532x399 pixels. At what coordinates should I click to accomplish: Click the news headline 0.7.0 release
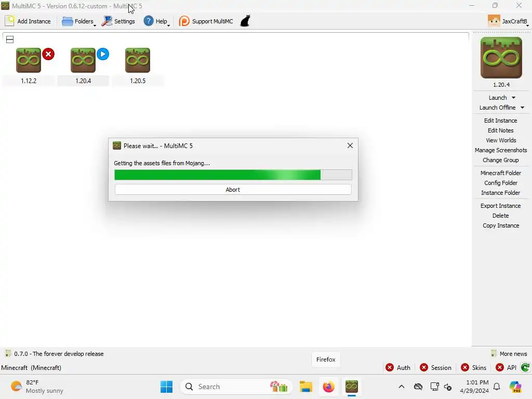tap(59, 353)
